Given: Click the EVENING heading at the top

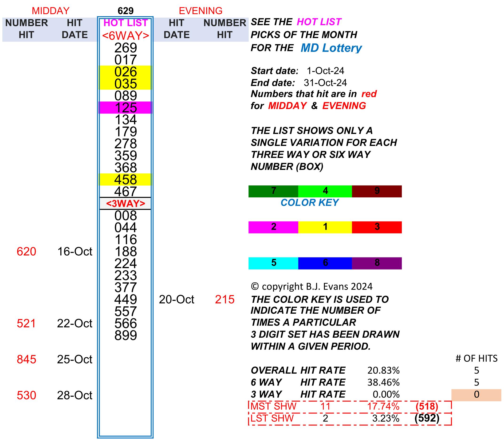Looking at the screenshot, I should click(201, 11).
